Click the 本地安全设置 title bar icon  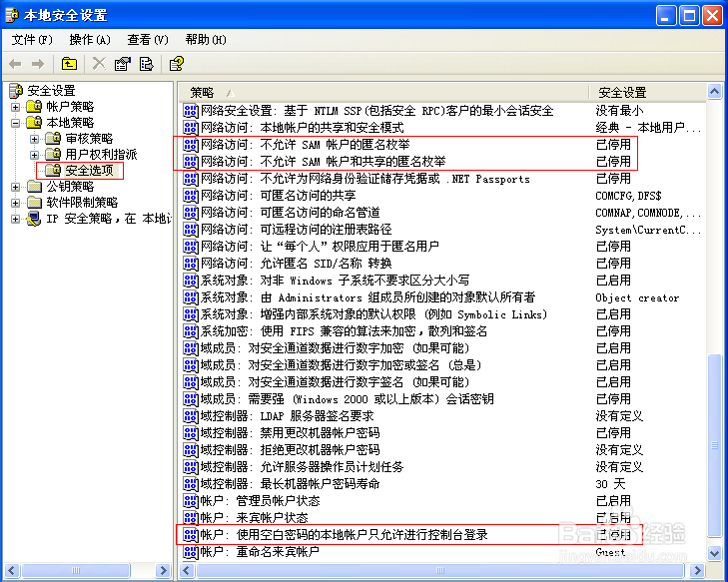coord(12,15)
